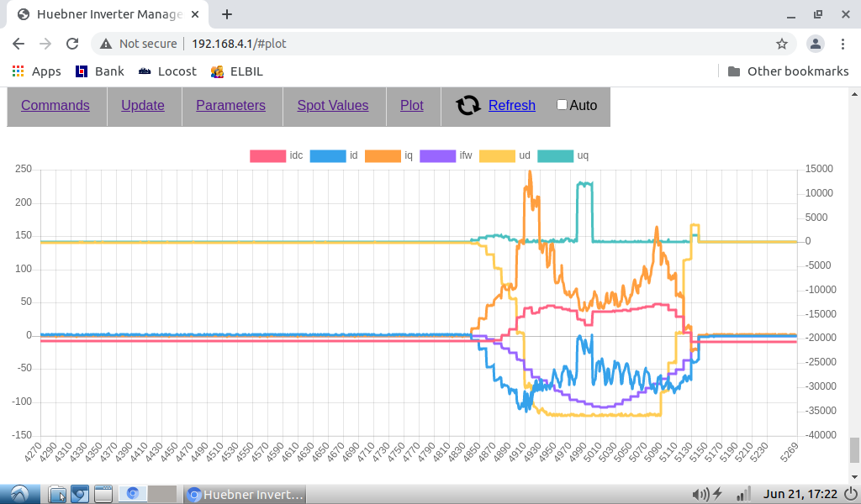
Task: Open the Commands link
Action: (x=55, y=106)
